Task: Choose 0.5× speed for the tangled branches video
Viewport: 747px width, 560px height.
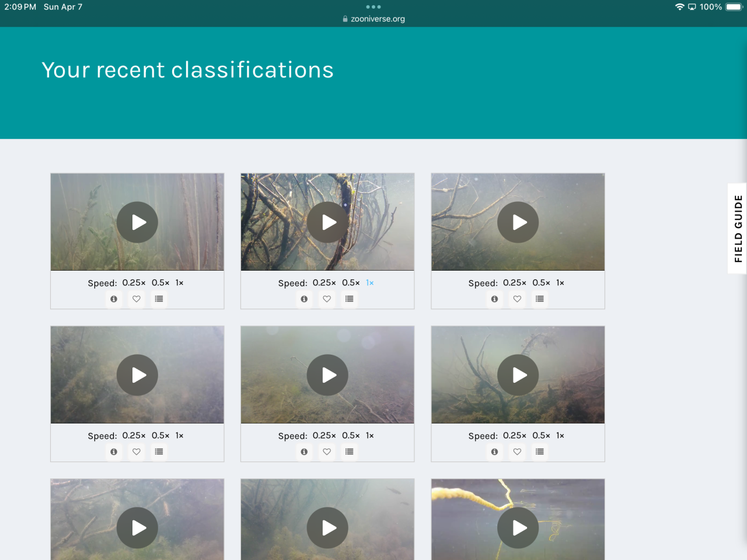Action: point(351,283)
